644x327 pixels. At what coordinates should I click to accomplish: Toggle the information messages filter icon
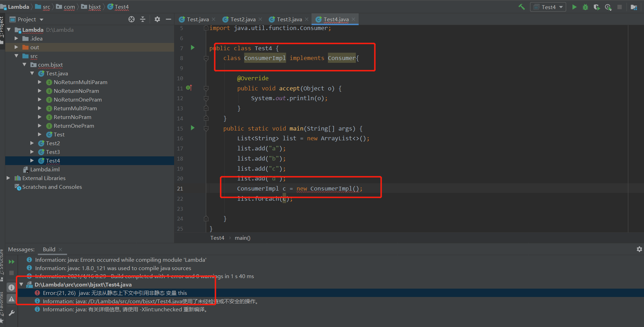tap(12, 288)
